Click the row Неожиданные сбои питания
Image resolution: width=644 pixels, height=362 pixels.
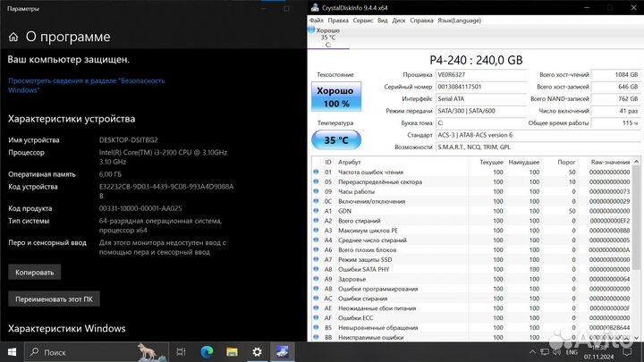click(471, 308)
